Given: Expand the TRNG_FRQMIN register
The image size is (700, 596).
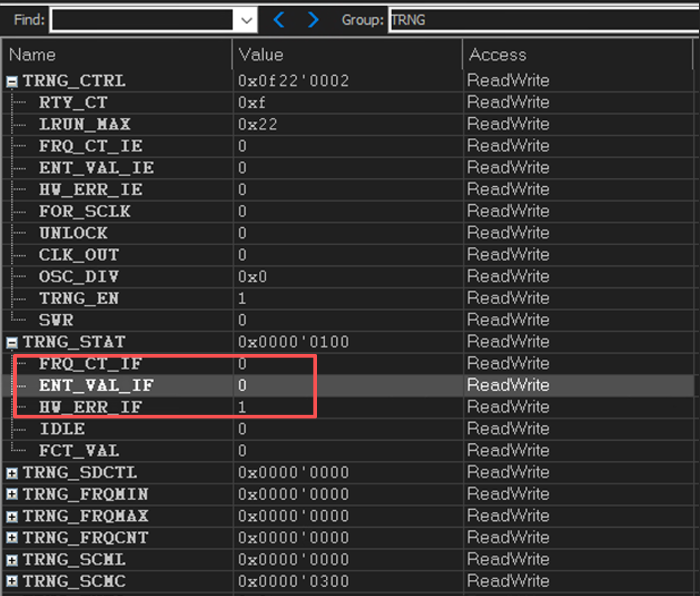Looking at the screenshot, I should coord(12,495).
